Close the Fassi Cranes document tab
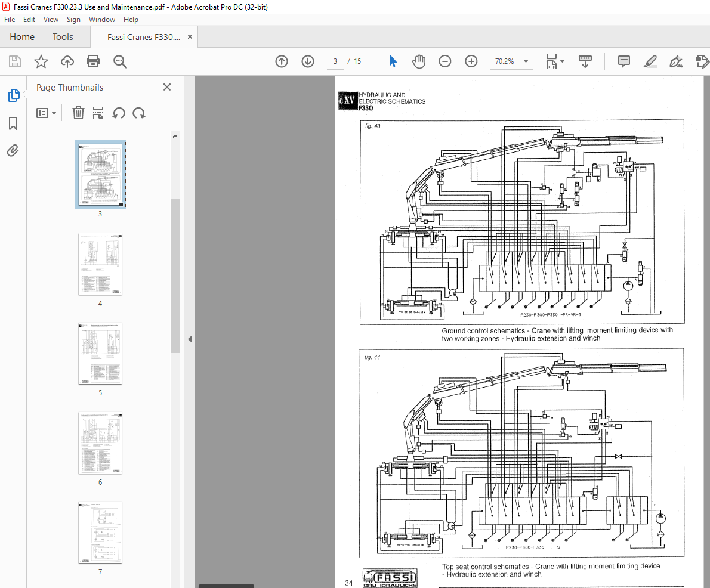710x588 pixels. point(190,36)
